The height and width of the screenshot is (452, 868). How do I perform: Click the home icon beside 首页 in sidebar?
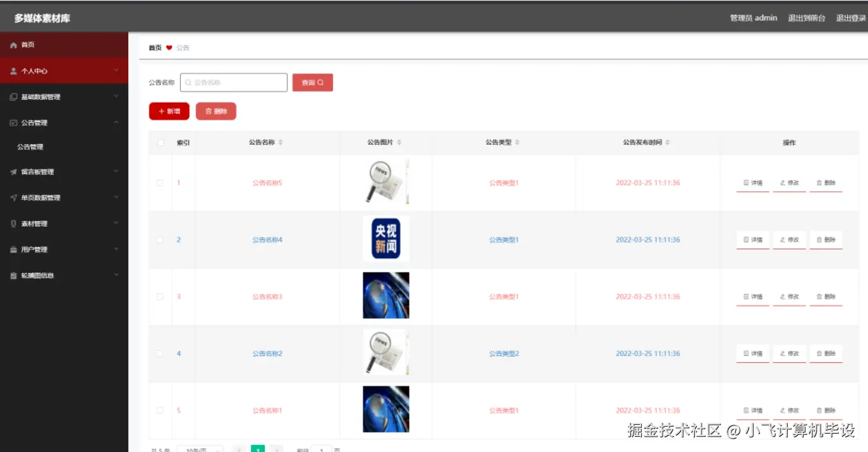[x=13, y=45]
